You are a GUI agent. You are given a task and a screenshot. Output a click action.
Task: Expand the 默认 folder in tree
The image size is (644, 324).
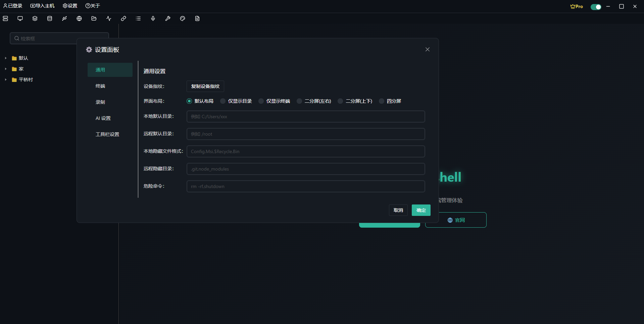pos(6,58)
